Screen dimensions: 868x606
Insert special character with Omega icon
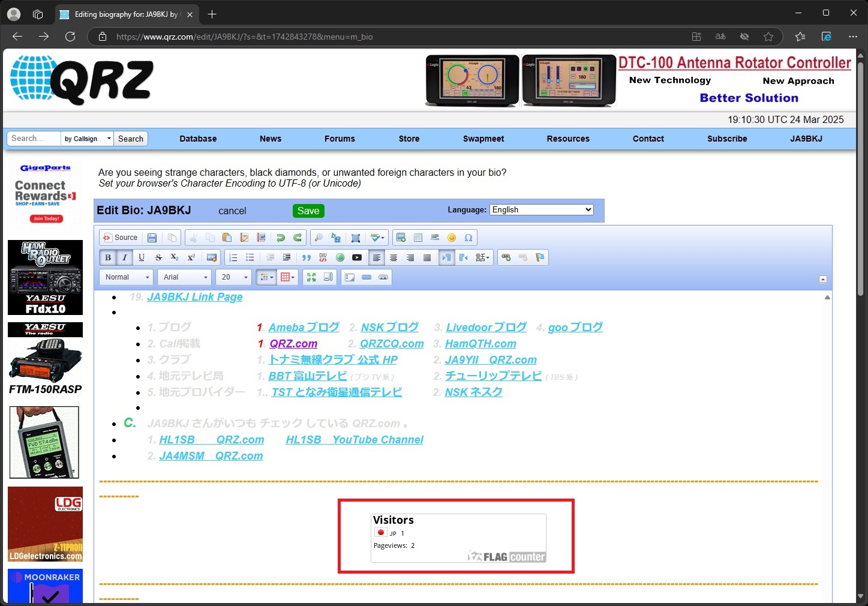point(468,238)
